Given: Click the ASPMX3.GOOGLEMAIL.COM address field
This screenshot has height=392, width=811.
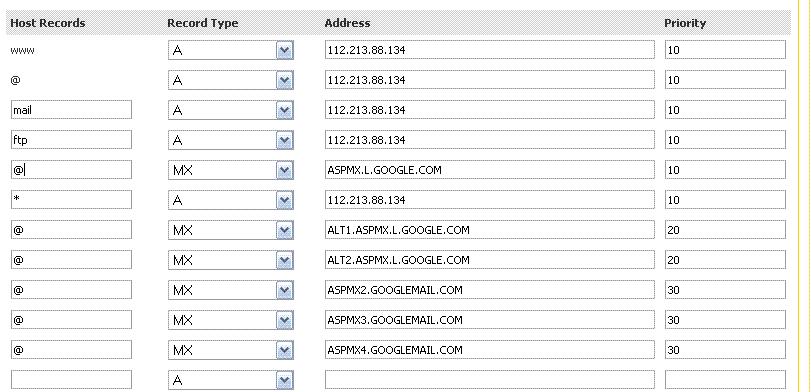Looking at the screenshot, I should [489, 320].
